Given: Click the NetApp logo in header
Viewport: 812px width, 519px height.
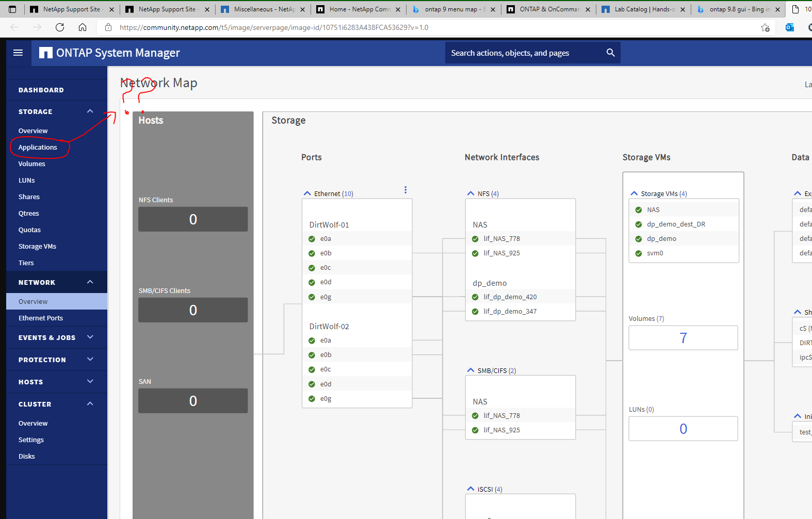Looking at the screenshot, I should [46, 53].
